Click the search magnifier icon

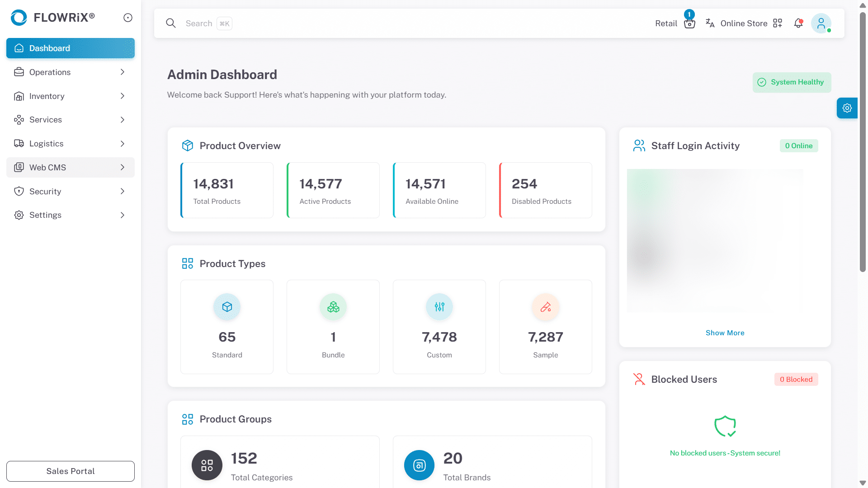click(x=171, y=23)
